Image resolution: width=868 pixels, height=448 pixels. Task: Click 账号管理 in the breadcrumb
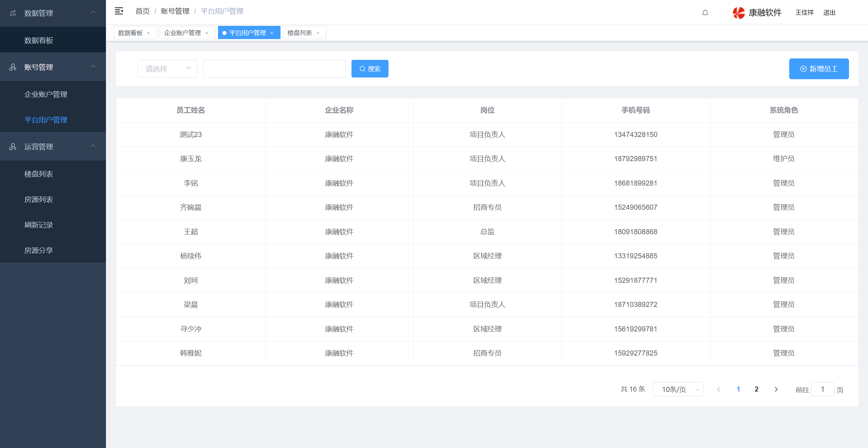175,11
